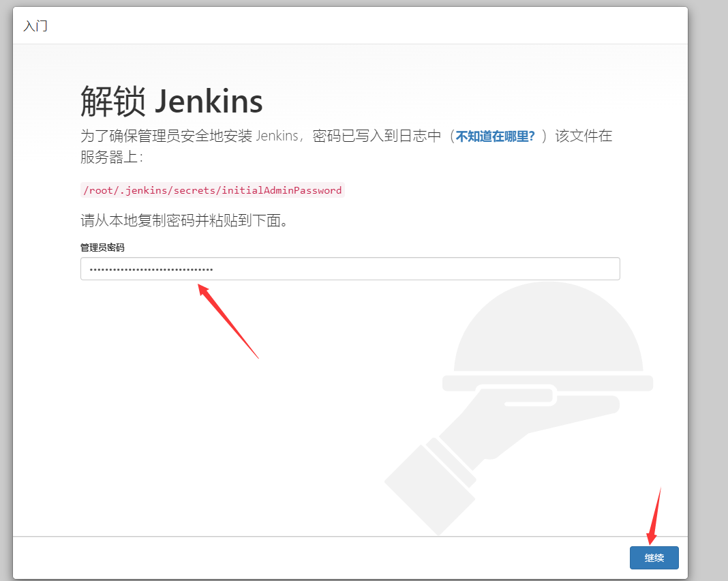Click the /root/.jenkins/secrets/initialAdminPassword path text

point(212,190)
